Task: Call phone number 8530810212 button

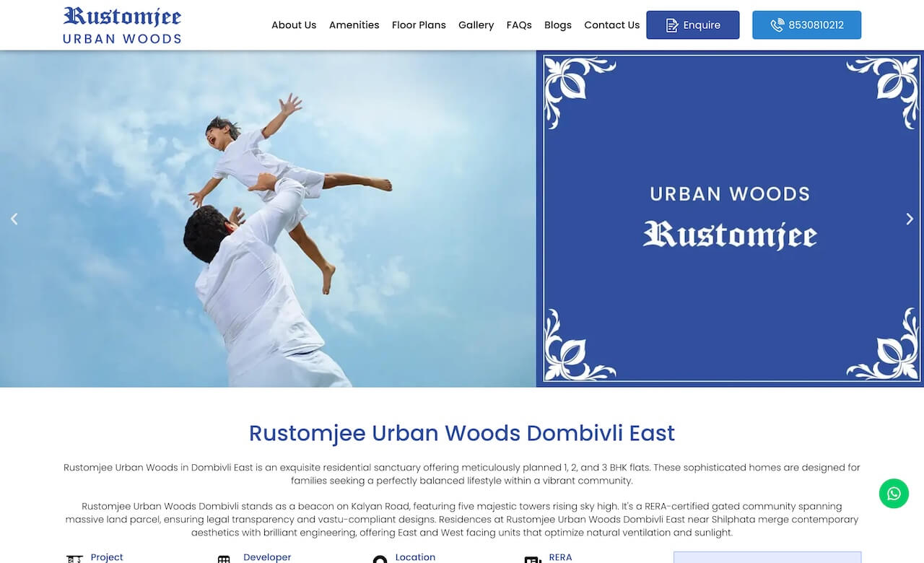Action: tap(806, 25)
